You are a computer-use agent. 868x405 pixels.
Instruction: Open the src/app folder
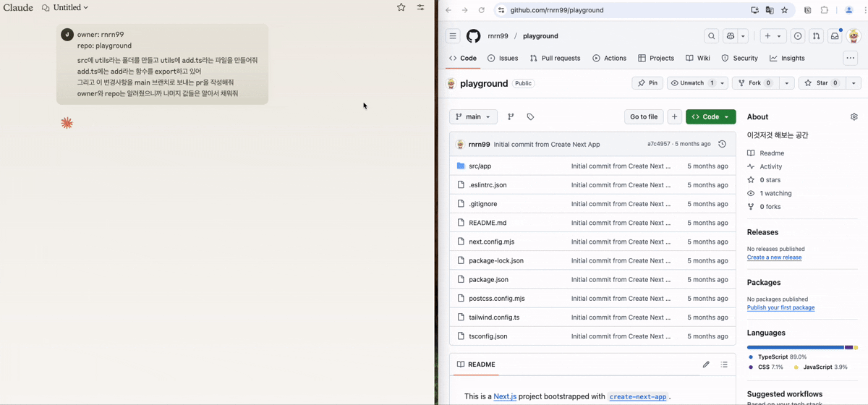[x=480, y=166]
